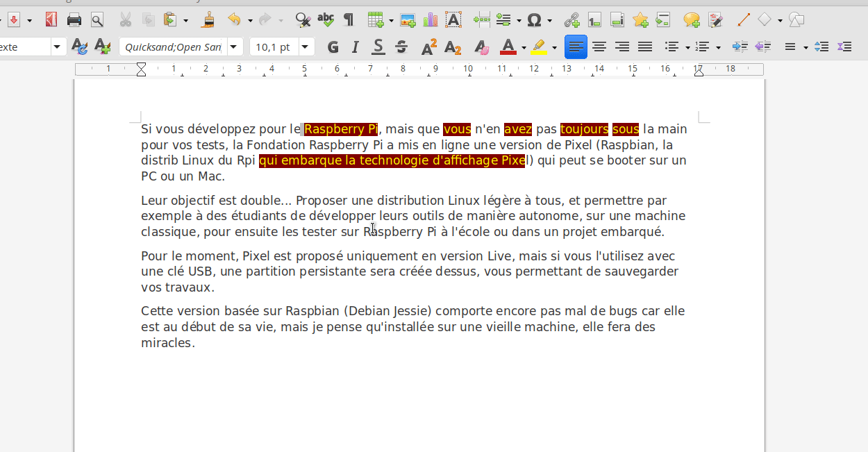This screenshot has width=868, height=452.
Task: Toggle bold formatting (G button)
Action: [x=333, y=47]
